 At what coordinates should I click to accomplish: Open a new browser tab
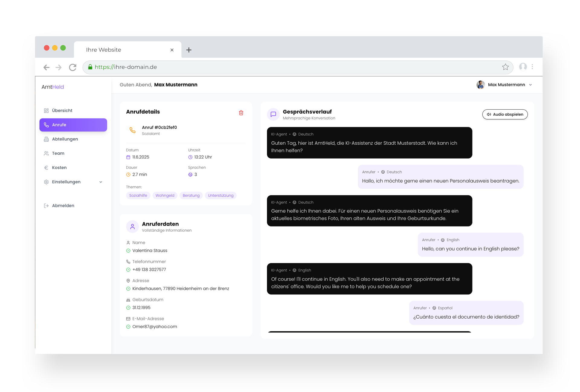point(189,50)
